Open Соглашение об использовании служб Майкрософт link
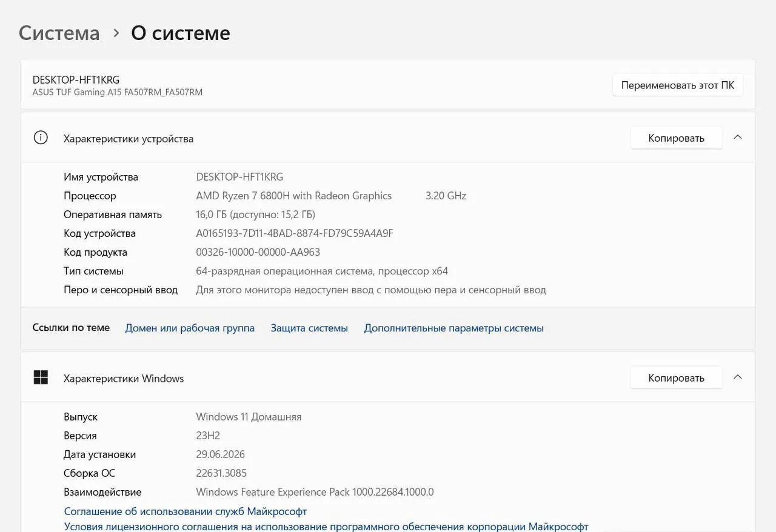 coord(186,511)
